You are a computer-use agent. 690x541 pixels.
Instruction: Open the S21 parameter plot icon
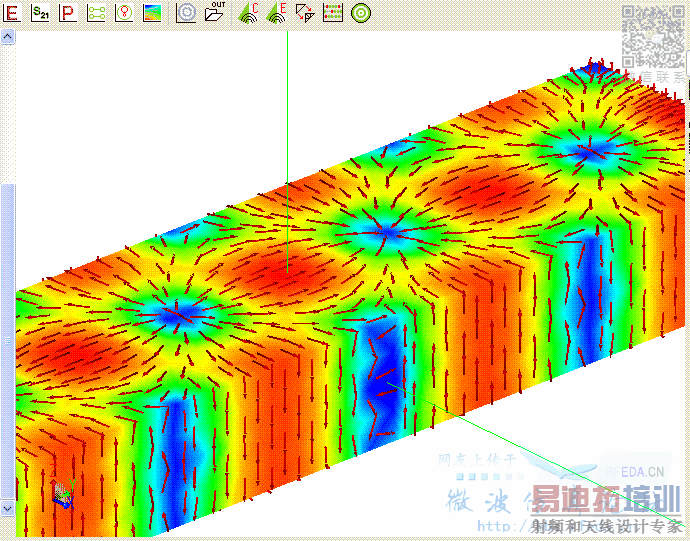click(40, 13)
